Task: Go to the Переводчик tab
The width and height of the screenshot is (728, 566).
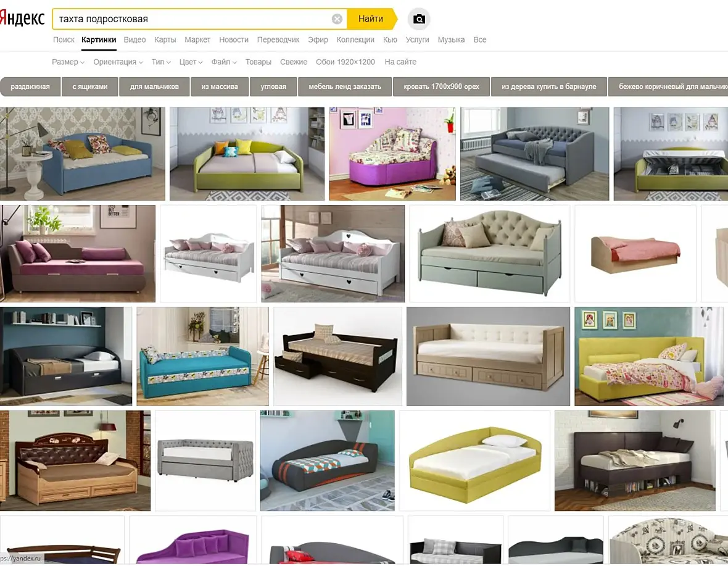Action: [x=278, y=40]
